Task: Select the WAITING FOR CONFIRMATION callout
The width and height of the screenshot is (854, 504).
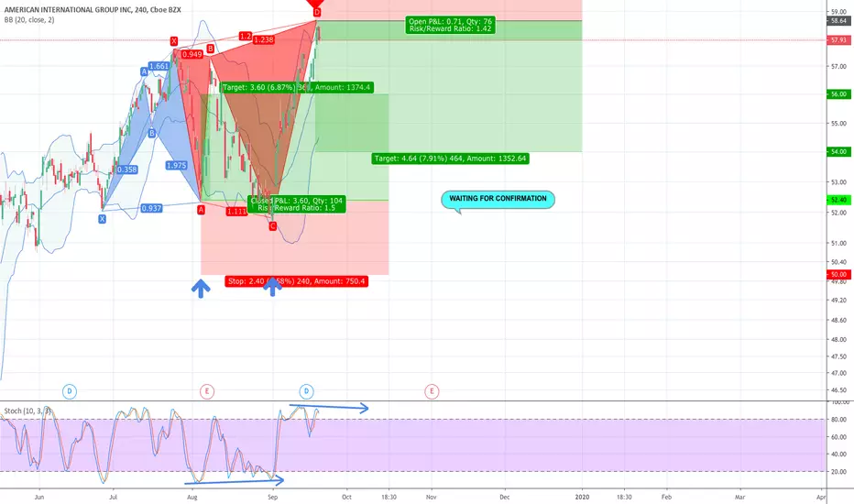Action: click(x=498, y=199)
